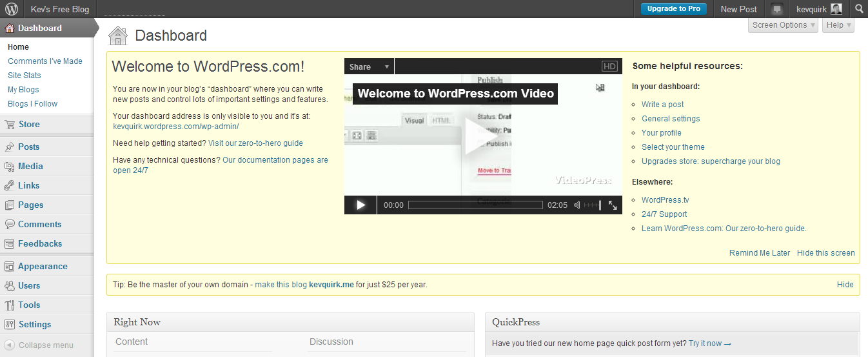Click the Appearance sidebar icon
The image size is (868, 357).
click(x=9, y=267)
